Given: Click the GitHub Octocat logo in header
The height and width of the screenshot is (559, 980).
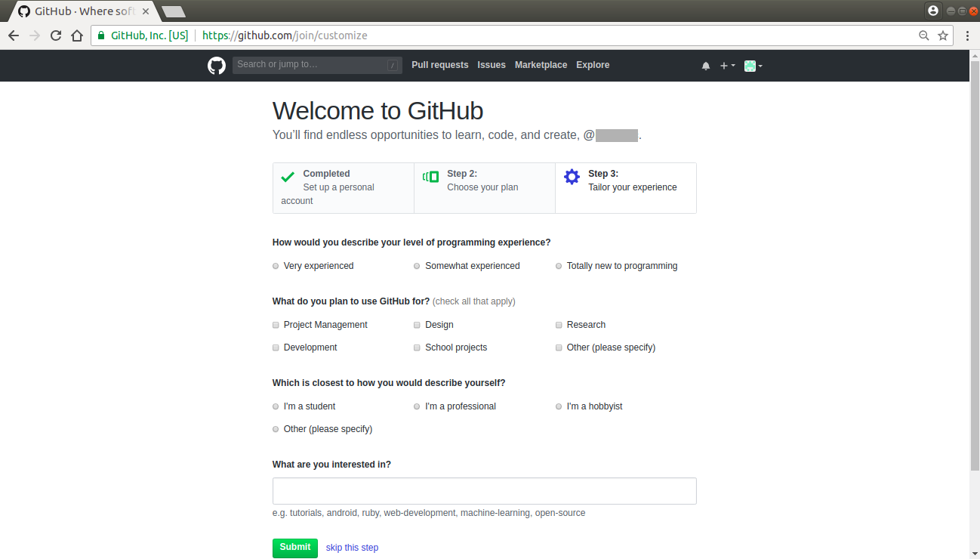Looking at the screenshot, I should [x=217, y=66].
